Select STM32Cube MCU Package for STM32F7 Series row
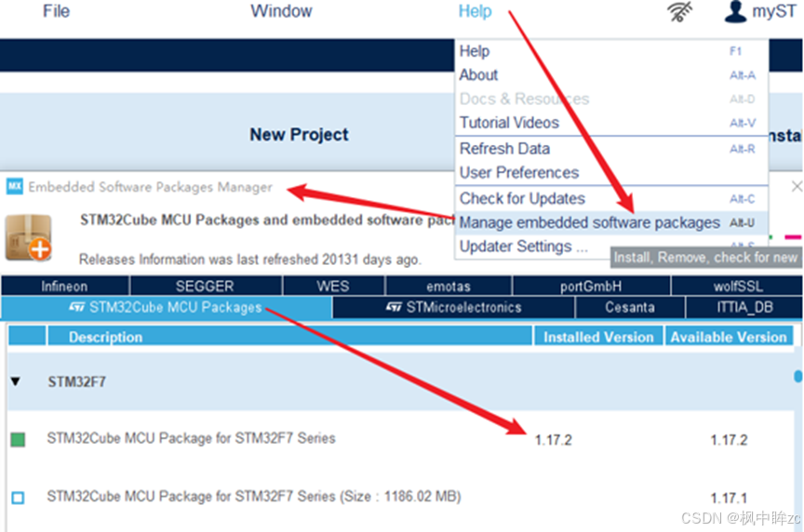 (x=400, y=439)
